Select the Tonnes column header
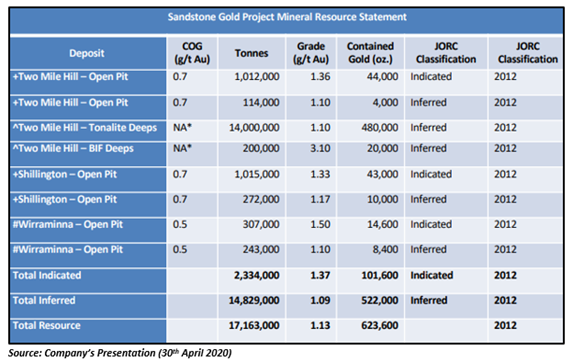This screenshot has height=362, width=573. [x=251, y=53]
